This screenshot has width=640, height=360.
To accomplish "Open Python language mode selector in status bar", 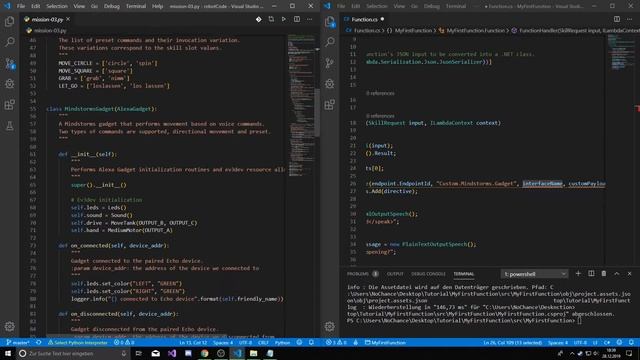I will [282, 342].
